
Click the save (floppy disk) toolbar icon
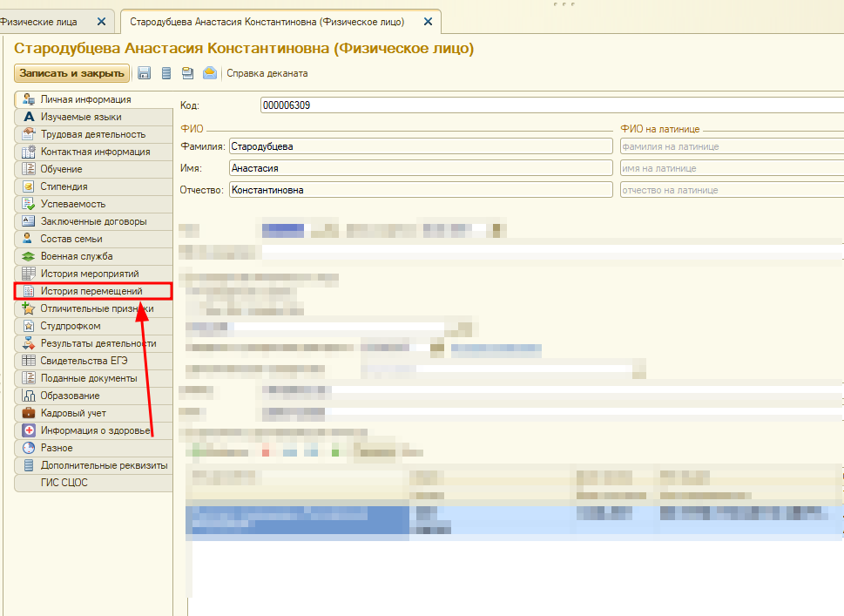click(x=145, y=73)
